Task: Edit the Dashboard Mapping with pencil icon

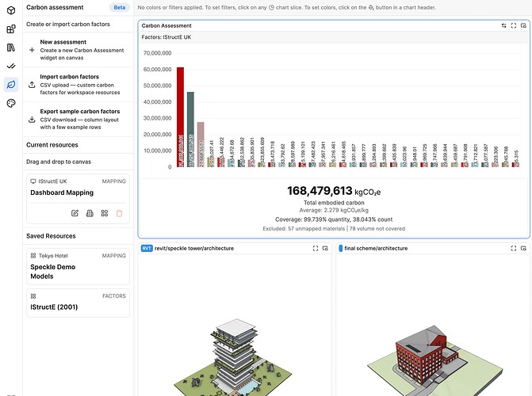Action: [75, 213]
